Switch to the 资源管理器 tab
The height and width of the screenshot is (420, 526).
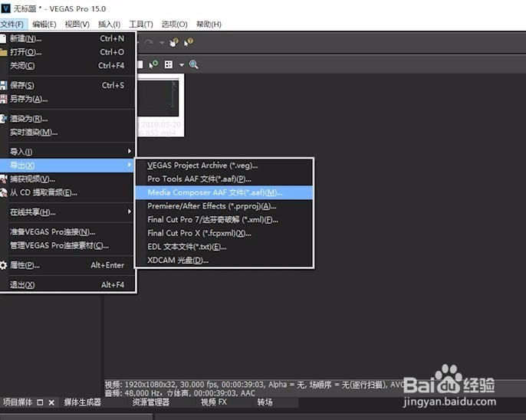click(x=150, y=402)
